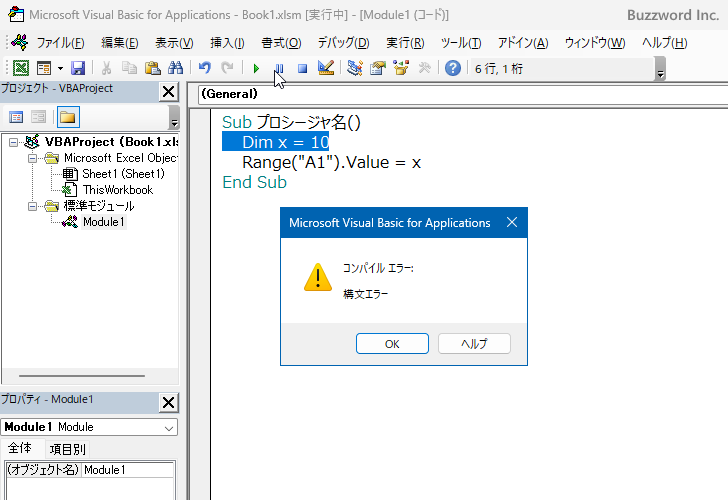Viewport: 728px width, 500px height.
Task: Click the View Code icon in Project pane
Action: (16, 117)
